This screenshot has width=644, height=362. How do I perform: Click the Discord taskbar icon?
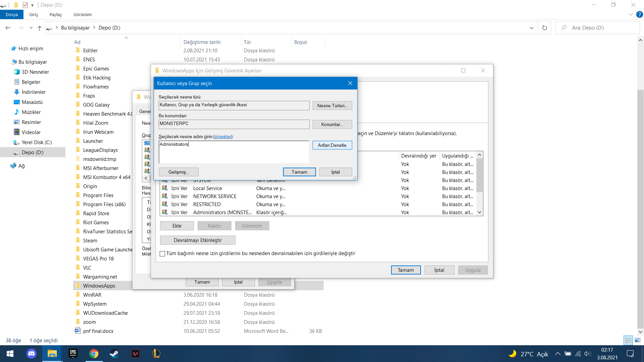coord(32,354)
